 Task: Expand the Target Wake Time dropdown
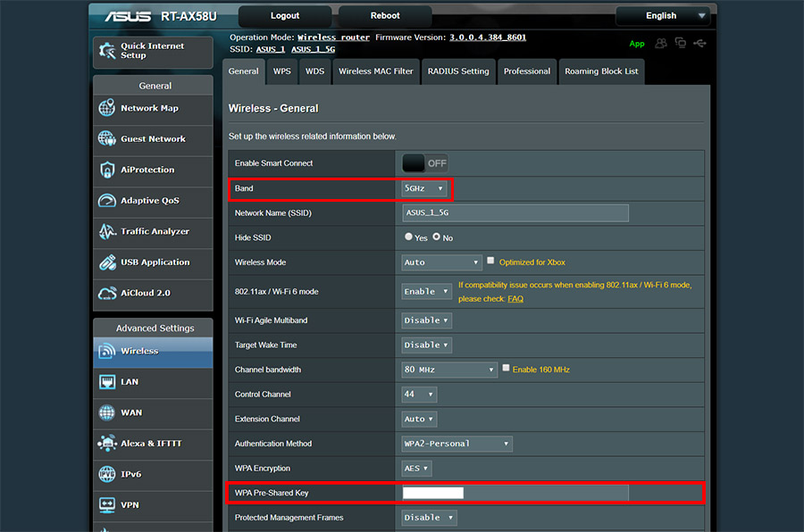427,345
